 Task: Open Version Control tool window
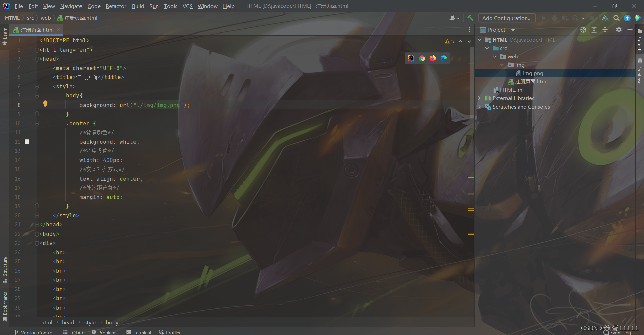(x=34, y=332)
